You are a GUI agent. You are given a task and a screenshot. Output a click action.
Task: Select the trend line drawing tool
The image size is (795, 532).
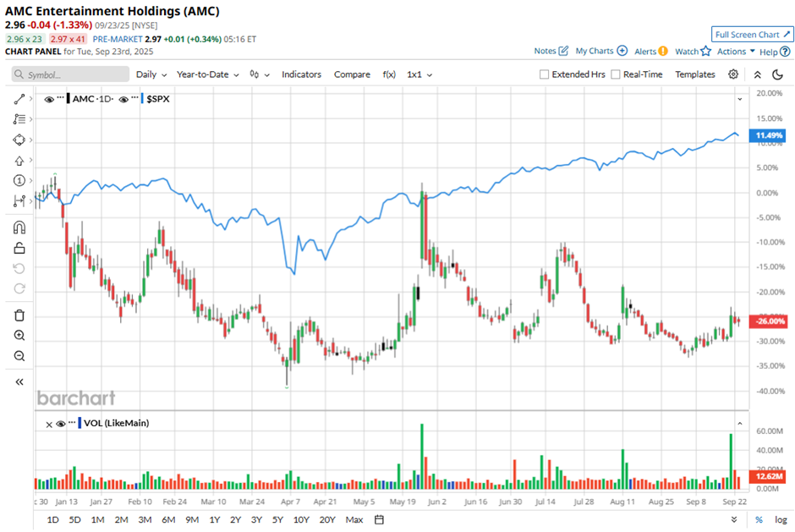(19, 99)
